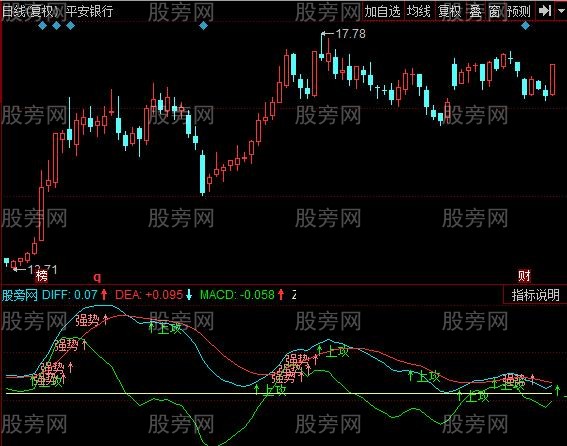Screen dimensions: 567x446
Task: Click the 平安银行 stock name
Action: 89,11
